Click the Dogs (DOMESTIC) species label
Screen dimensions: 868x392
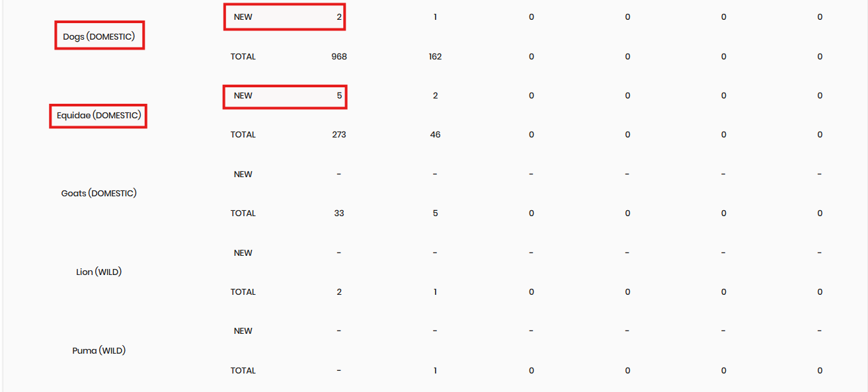click(99, 37)
